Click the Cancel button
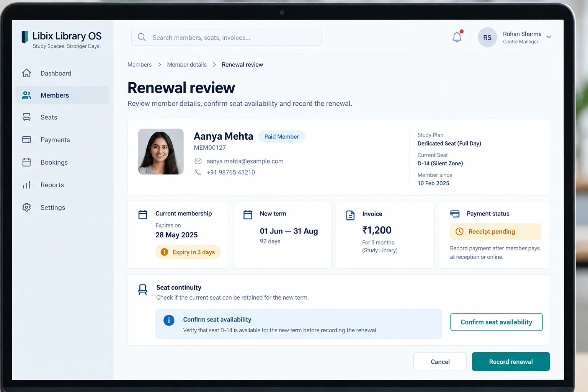 (x=440, y=362)
